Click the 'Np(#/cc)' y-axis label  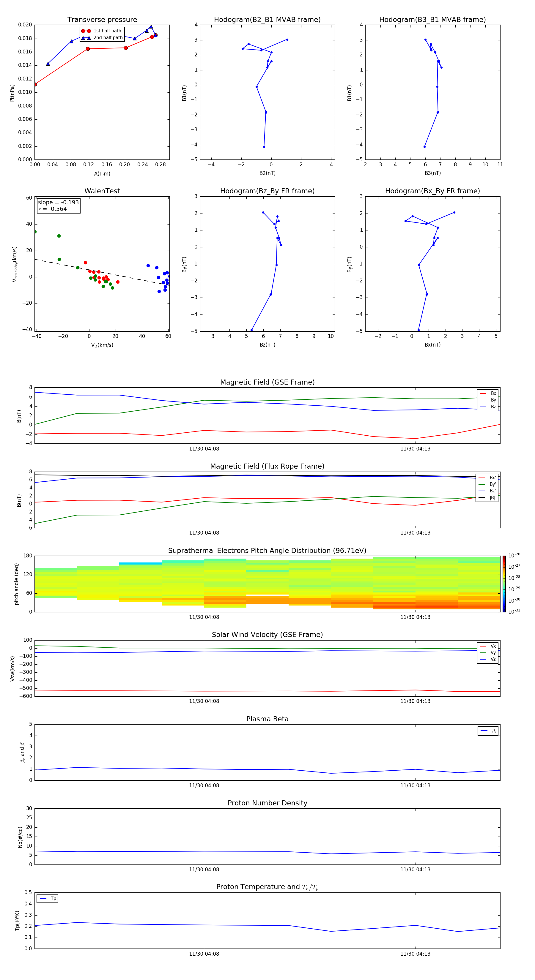(x=20, y=837)
